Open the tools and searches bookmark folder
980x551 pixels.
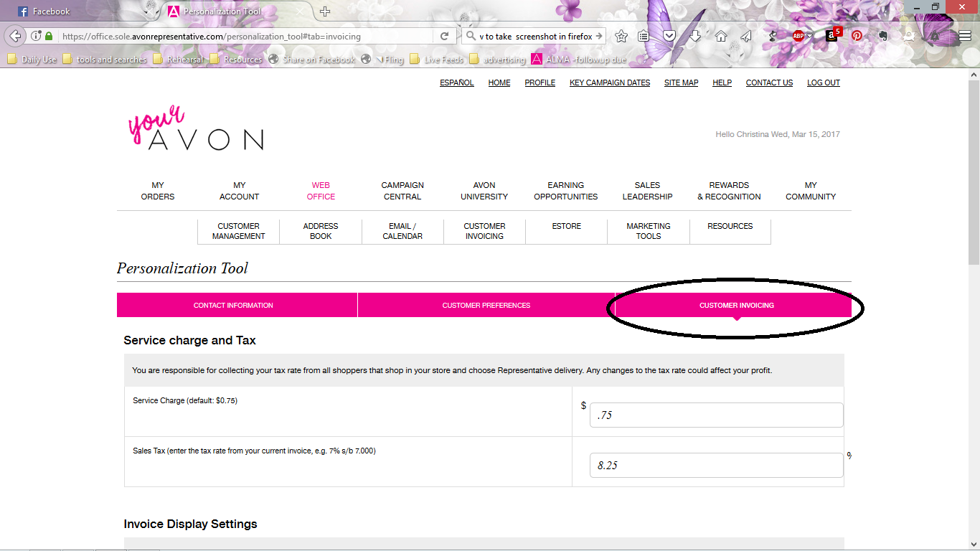click(x=105, y=60)
